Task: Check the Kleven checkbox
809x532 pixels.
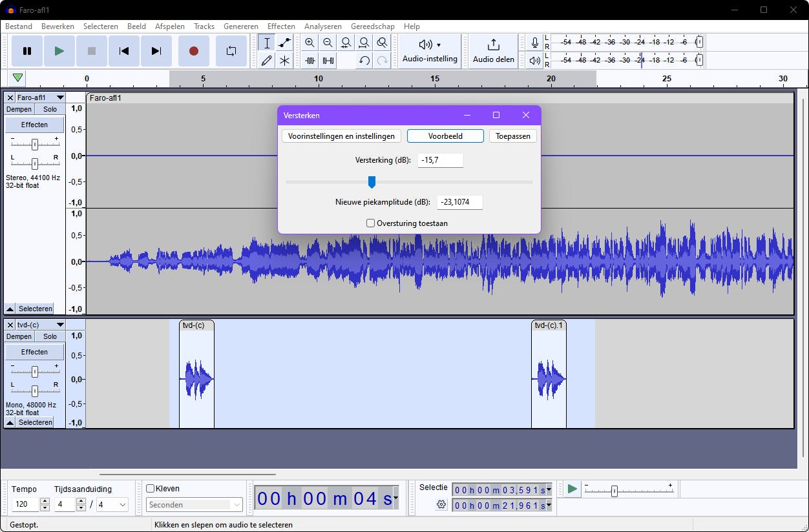Action: coord(150,489)
